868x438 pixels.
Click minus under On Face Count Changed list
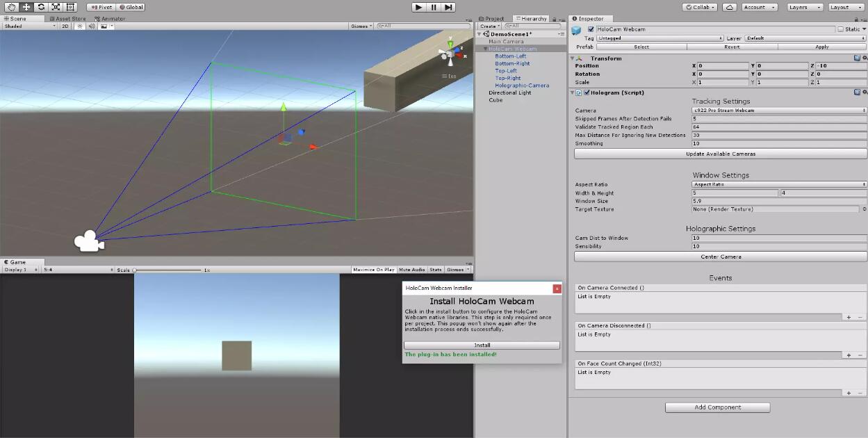pyautogui.click(x=860, y=394)
